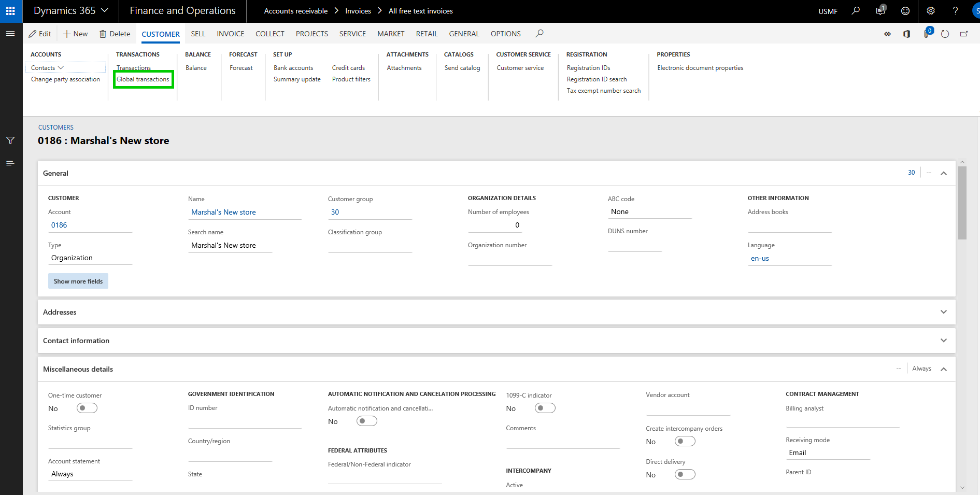The image size is (980, 495).
Task: Click the vertical scrollbar thumb
Action: [962, 202]
